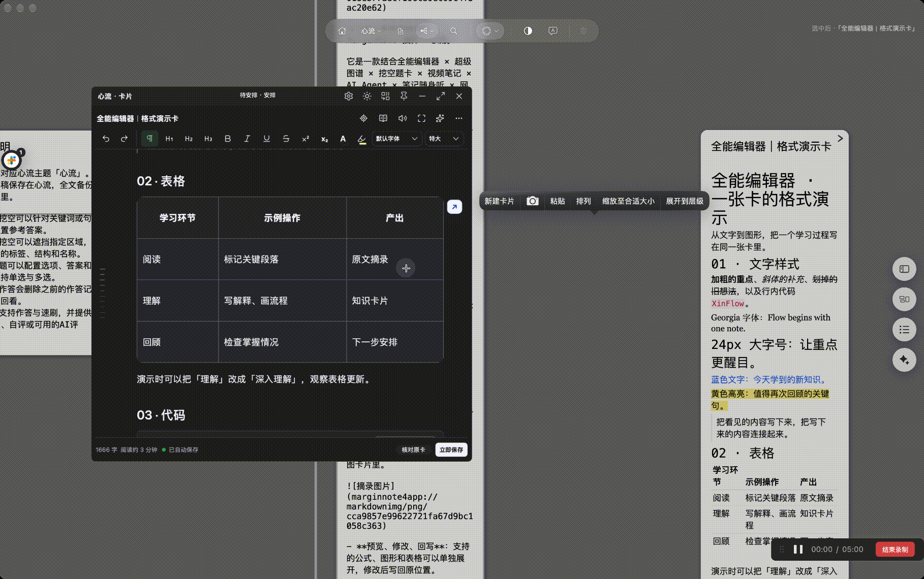
Task: Choose 排列 from the popup menu
Action: pos(583,201)
